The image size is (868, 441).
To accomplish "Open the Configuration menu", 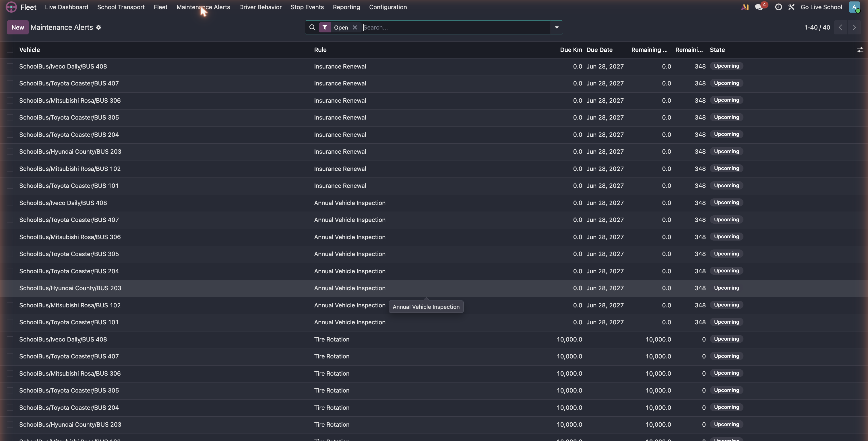I will click(388, 7).
